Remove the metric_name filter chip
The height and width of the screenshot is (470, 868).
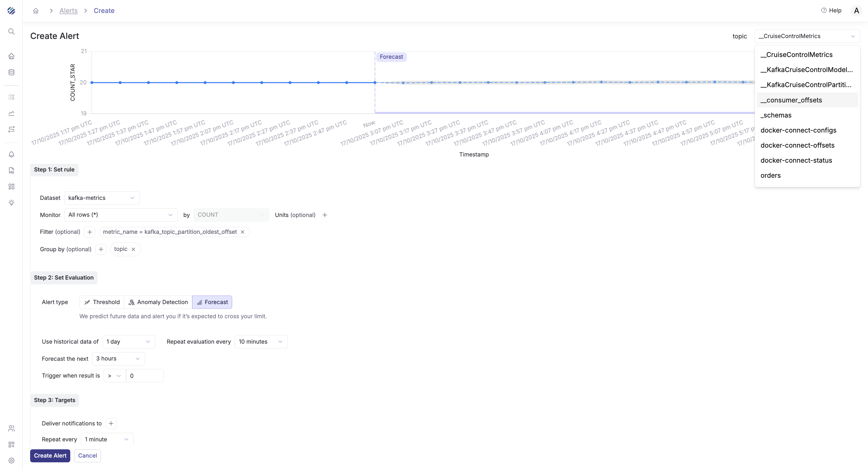[x=242, y=232]
